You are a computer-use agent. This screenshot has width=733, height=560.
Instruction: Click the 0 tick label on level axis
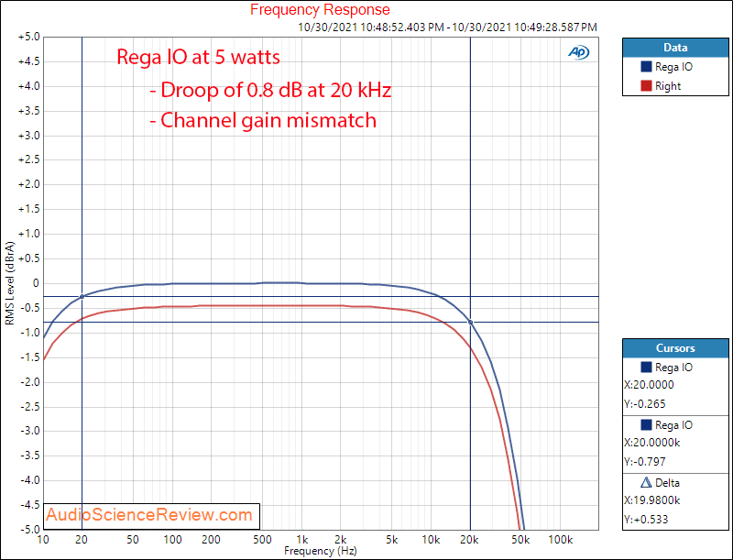[x=36, y=283]
